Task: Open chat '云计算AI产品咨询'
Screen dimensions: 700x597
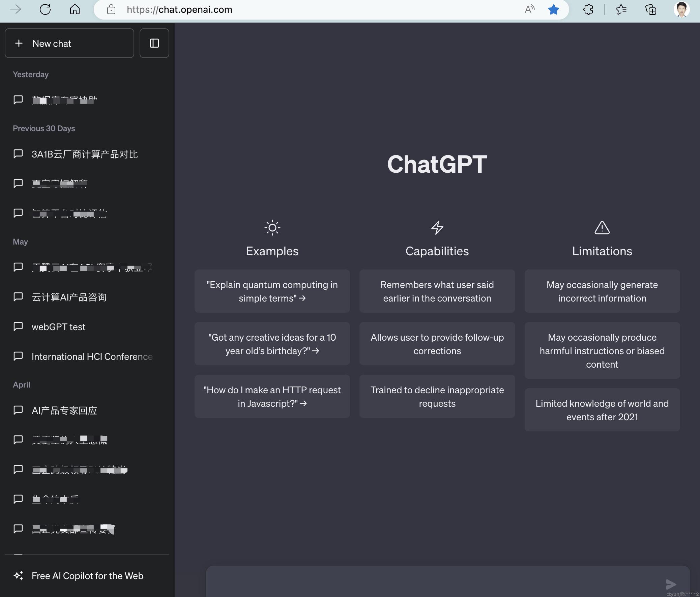Action: coord(87,297)
